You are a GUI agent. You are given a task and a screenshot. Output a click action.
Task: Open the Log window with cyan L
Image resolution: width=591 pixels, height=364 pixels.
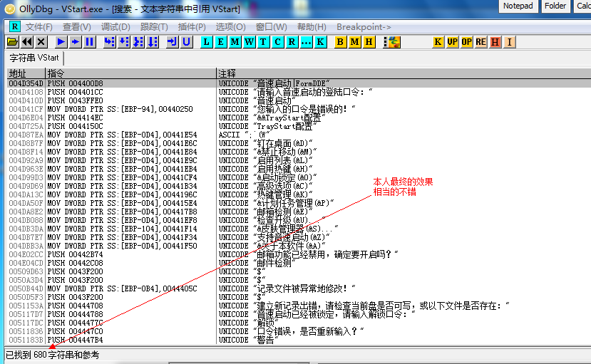206,42
